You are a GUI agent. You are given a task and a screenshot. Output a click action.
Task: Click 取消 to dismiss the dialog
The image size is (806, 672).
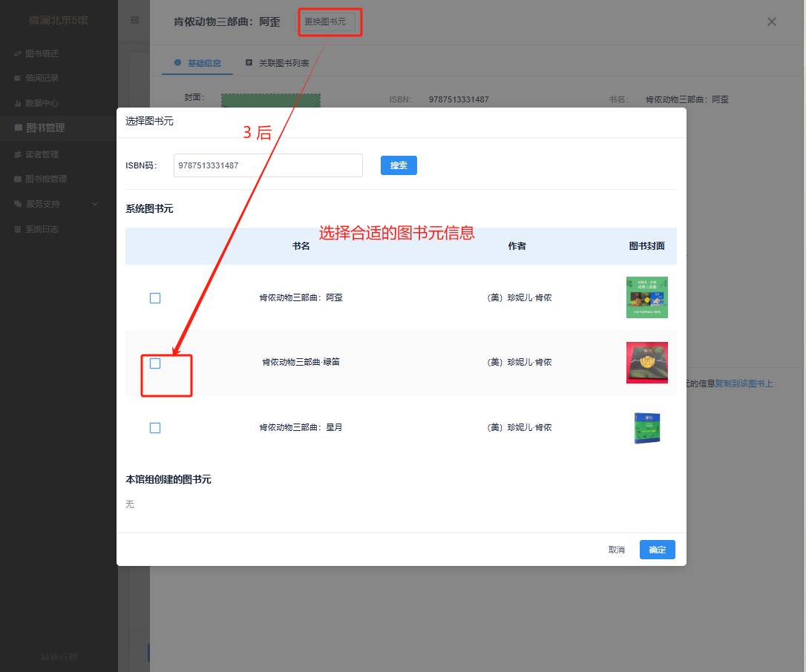616,550
